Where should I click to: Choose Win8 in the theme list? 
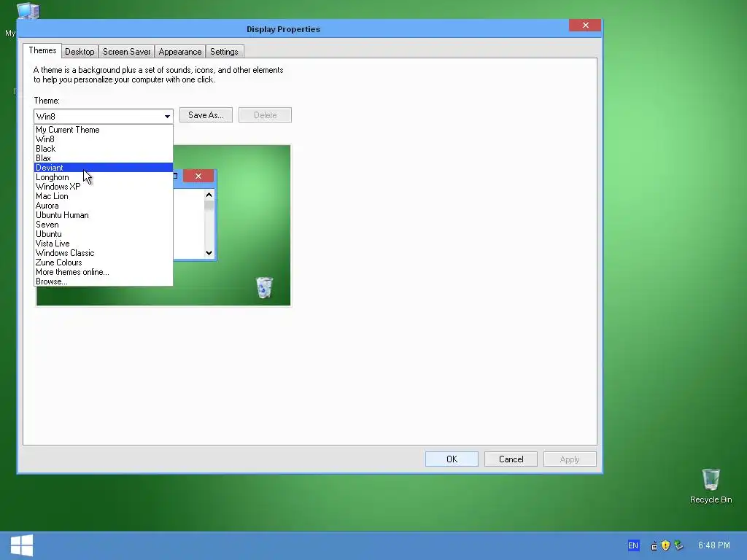(x=104, y=139)
